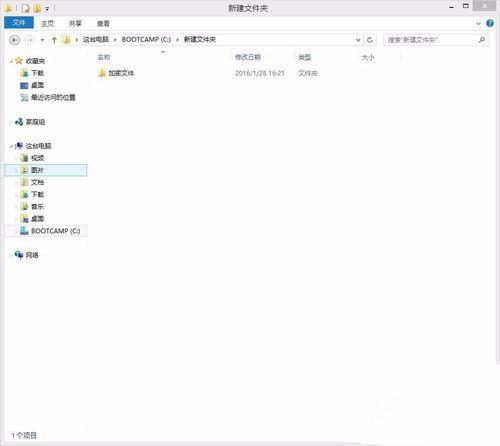Screen dimensions: 500x446
Task: Click BOOTCAMP (C:) in the address breadcrumb
Action: click(x=146, y=40)
